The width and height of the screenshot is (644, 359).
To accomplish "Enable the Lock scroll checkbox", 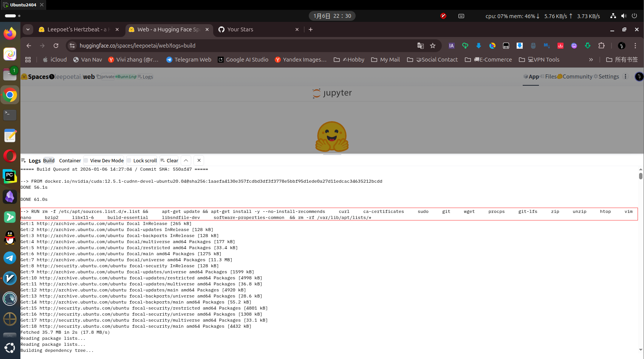I will pos(129,160).
